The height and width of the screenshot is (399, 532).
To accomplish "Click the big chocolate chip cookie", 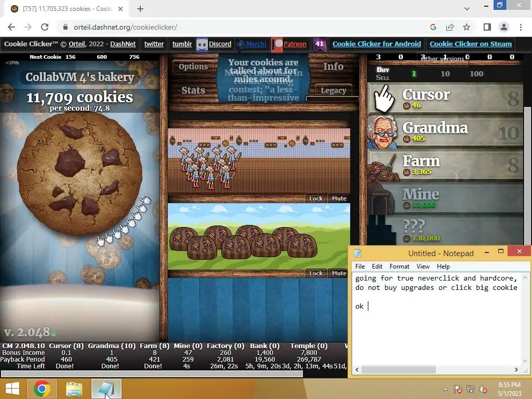I will 79,174.
